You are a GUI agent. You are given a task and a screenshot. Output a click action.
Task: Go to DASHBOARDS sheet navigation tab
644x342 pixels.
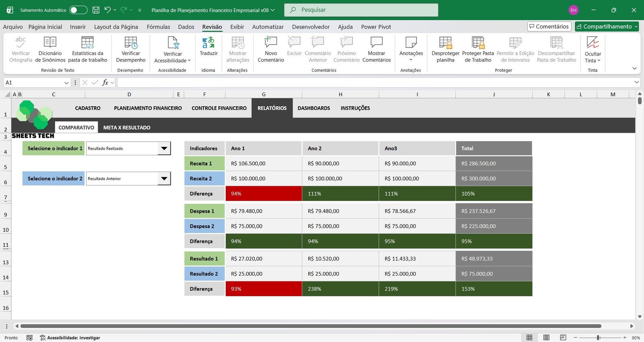click(x=314, y=108)
